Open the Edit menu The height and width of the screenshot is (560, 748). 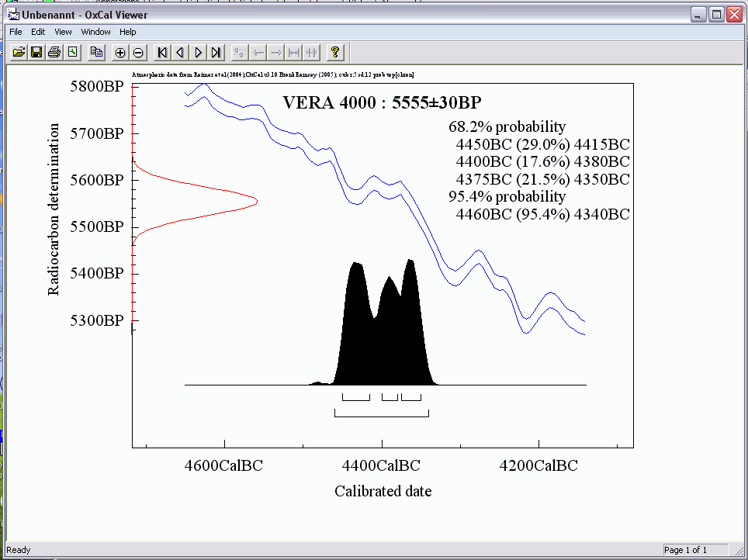[38, 32]
